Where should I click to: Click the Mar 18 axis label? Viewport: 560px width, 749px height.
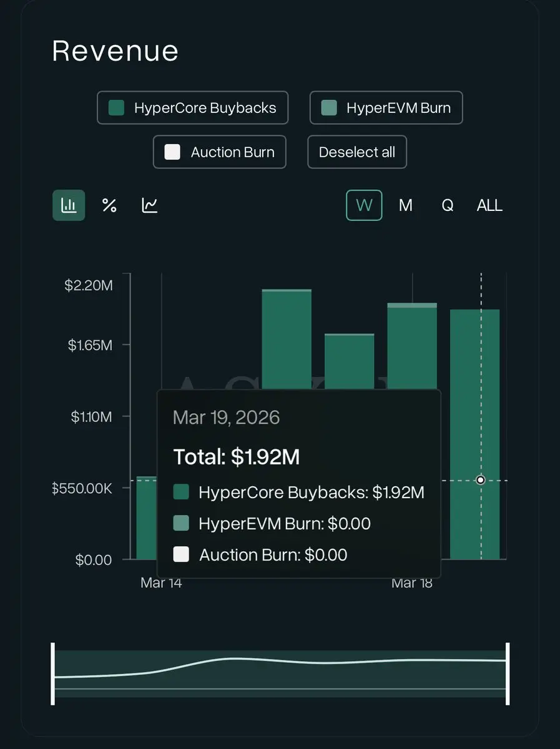point(412,583)
